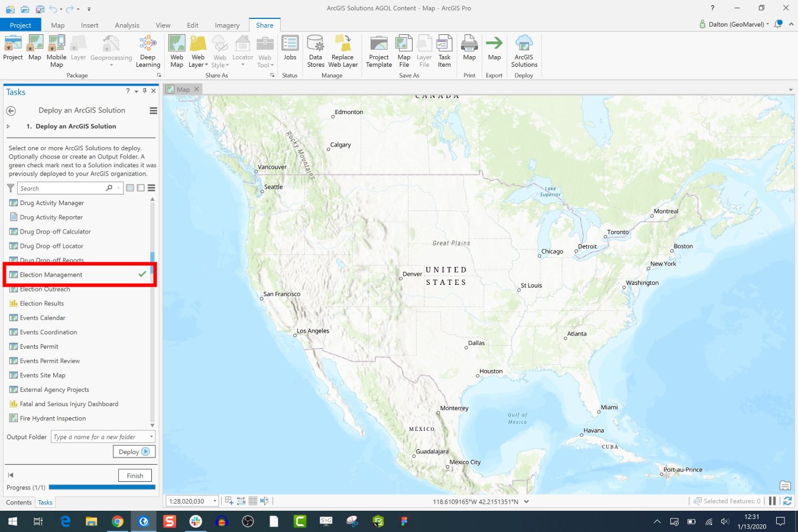Viewport: 798px width, 532px height.
Task: Open Chrome from the taskbar
Action: point(117,521)
